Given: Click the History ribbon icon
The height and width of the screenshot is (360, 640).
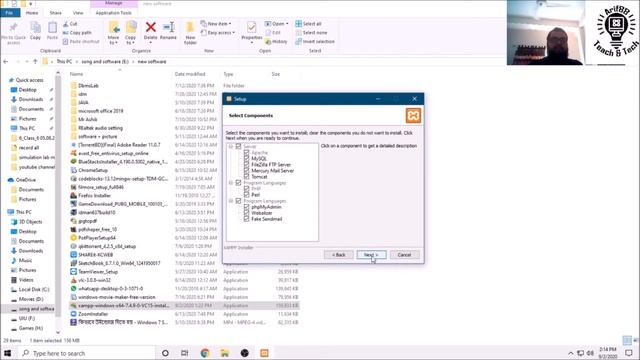Looking at the screenshot, I should coord(276,42).
